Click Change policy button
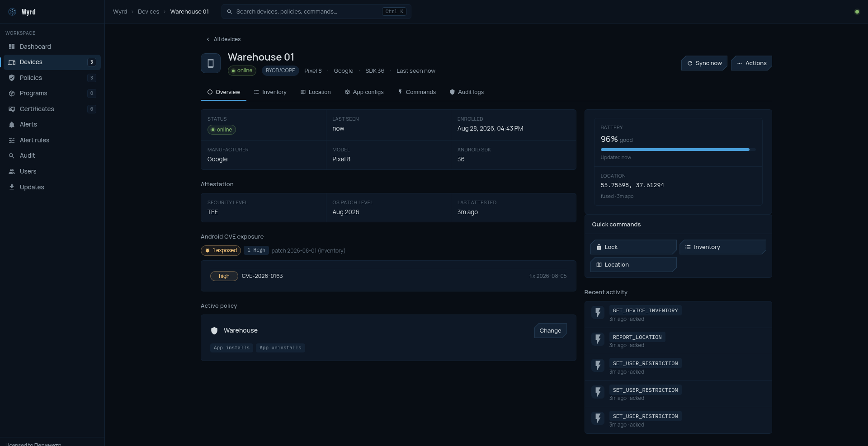868x446 pixels. click(550, 331)
